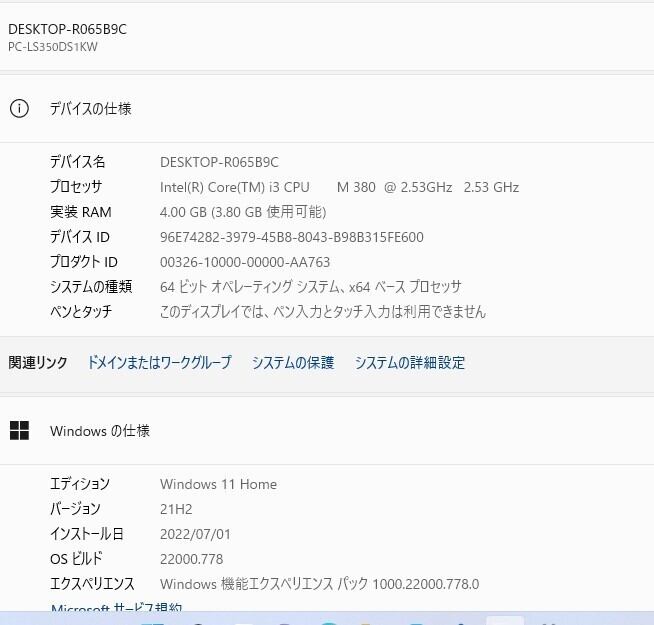Select the 4.00 GB installed RAM value
Viewport: 654px width, 625px height.
pyautogui.click(x=243, y=212)
